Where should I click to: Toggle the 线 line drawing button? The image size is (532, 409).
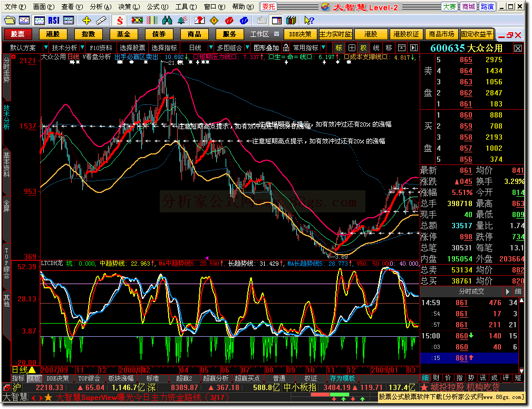click(376, 48)
